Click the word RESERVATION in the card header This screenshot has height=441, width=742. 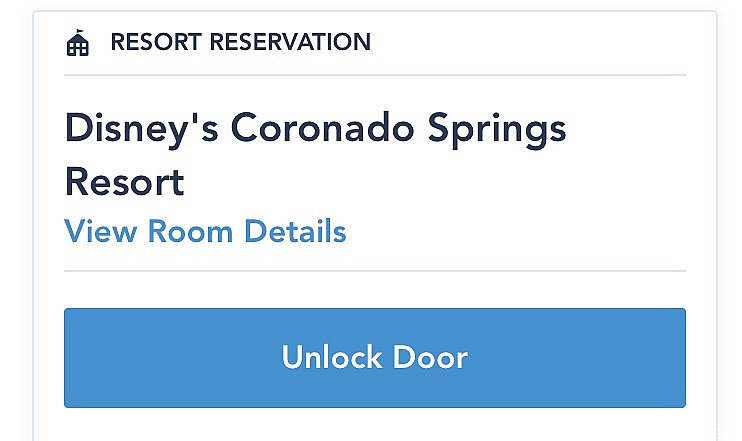coord(290,42)
